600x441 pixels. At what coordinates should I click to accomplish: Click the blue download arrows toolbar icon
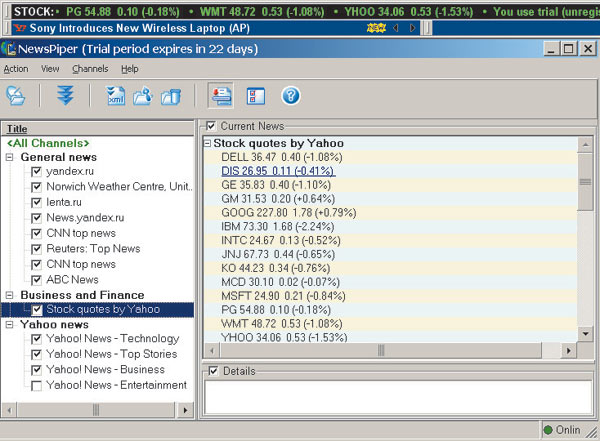click(x=64, y=96)
